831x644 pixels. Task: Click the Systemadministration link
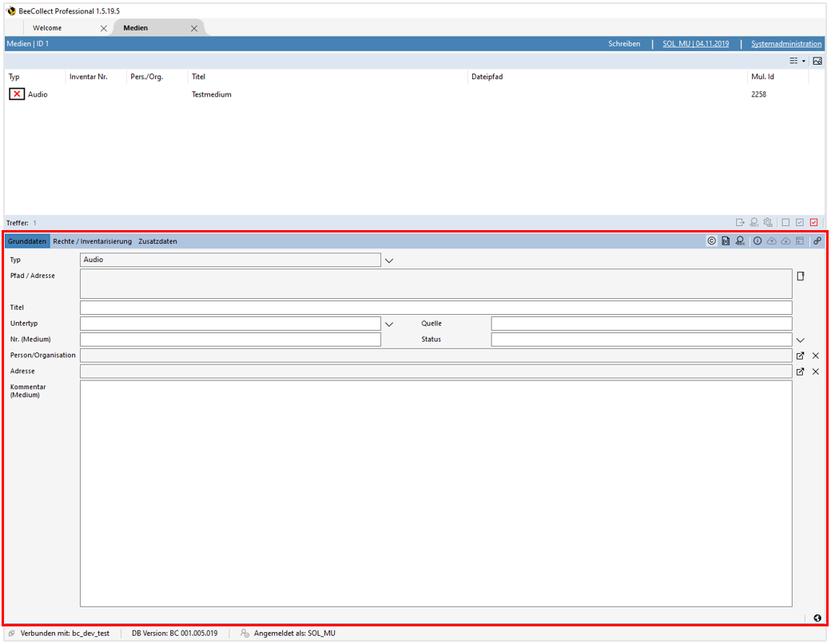(x=785, y=44)
